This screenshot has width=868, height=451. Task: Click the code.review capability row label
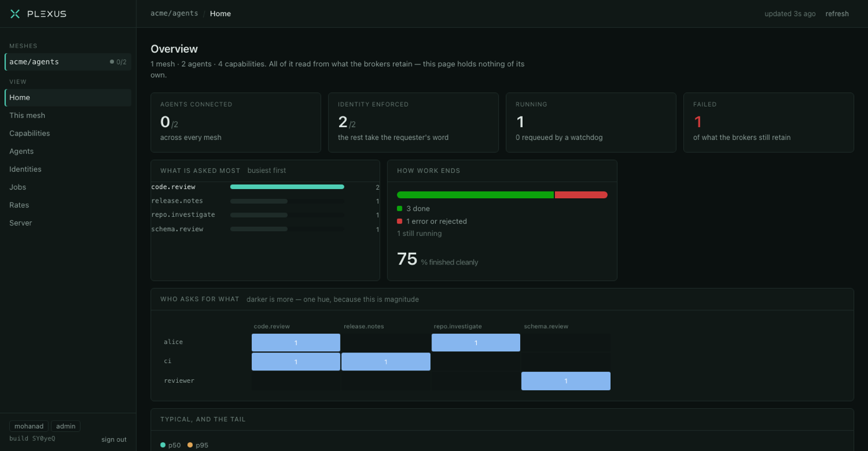click(173, 187)
